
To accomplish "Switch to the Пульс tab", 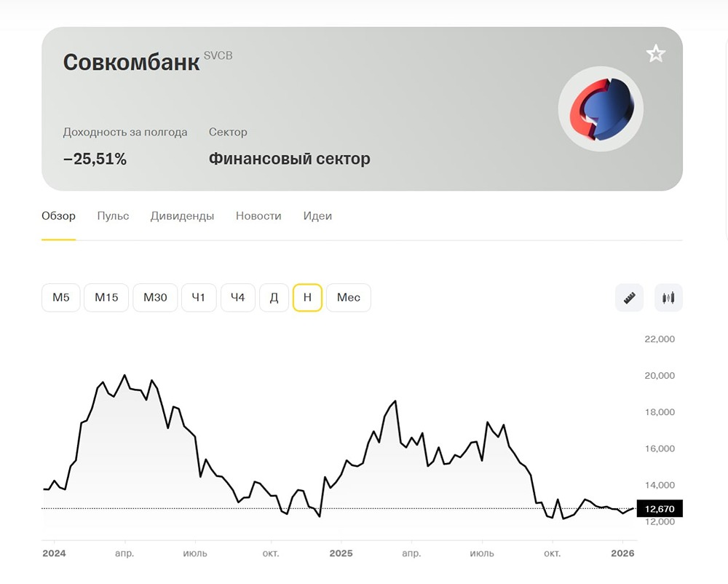I will pyautogui.click(x=112, y=216).
